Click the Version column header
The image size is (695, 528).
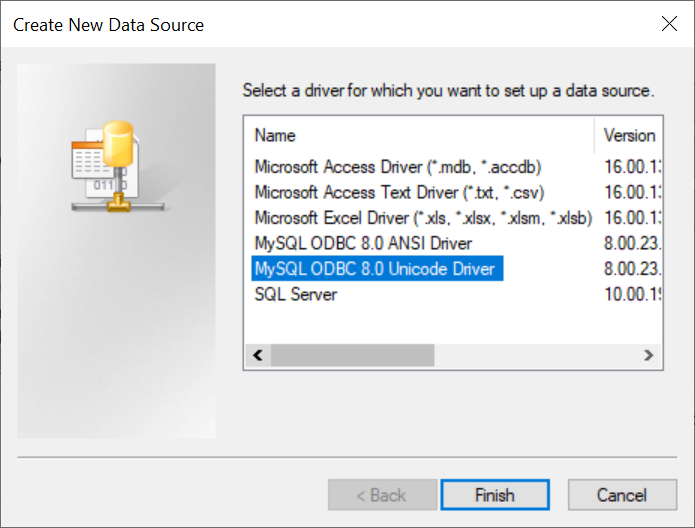630,135
